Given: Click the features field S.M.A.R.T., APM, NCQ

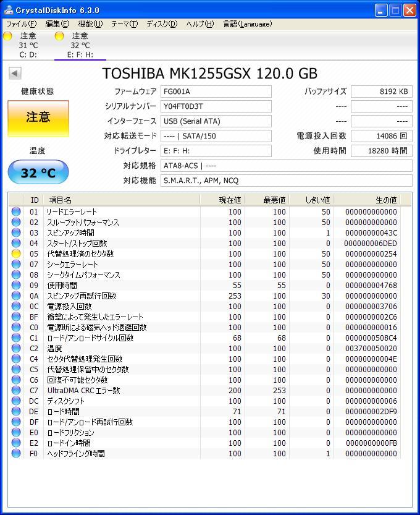Looking at the screenshot, I should pyautogui.click(x=286, y=181).
